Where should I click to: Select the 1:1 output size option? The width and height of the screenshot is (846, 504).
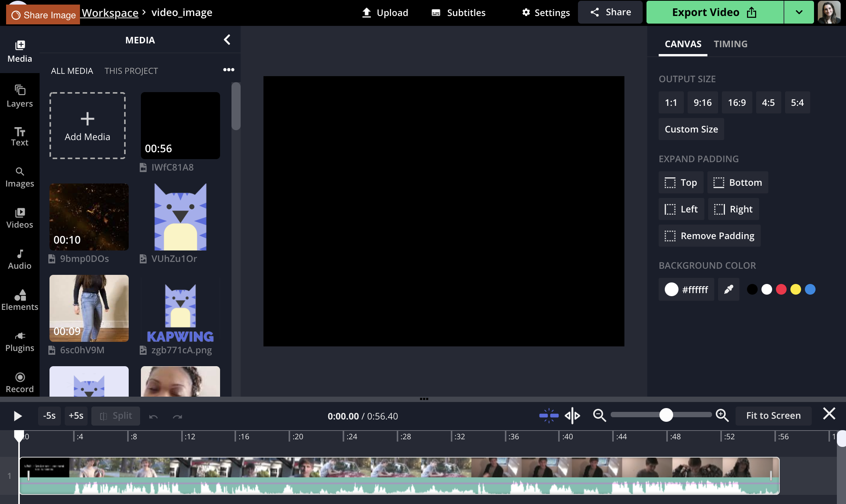(670, 102)
